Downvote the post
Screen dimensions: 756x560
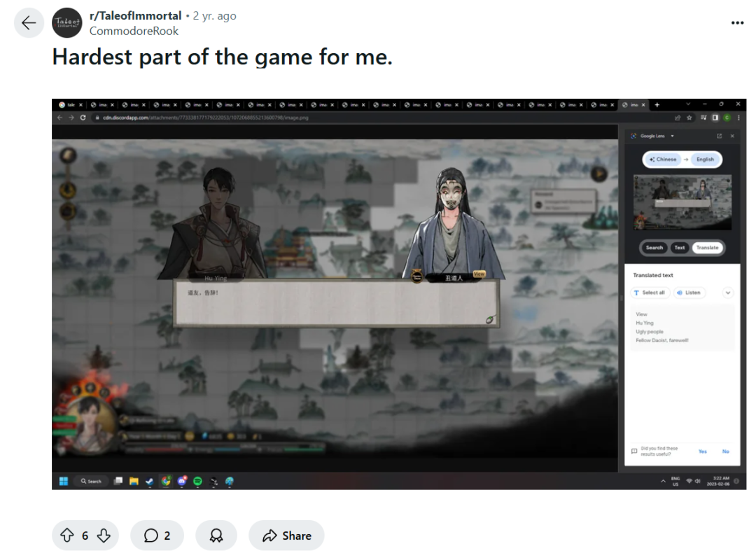(x=104, y=535)
